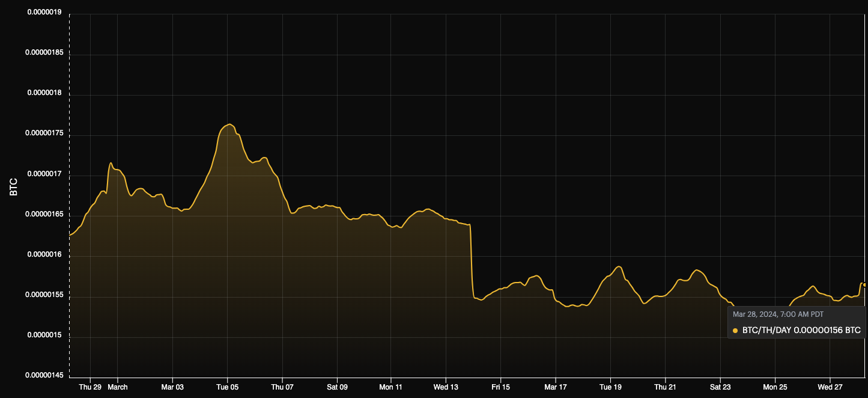Click the chart peak near Tue 05

click(229, 124)
